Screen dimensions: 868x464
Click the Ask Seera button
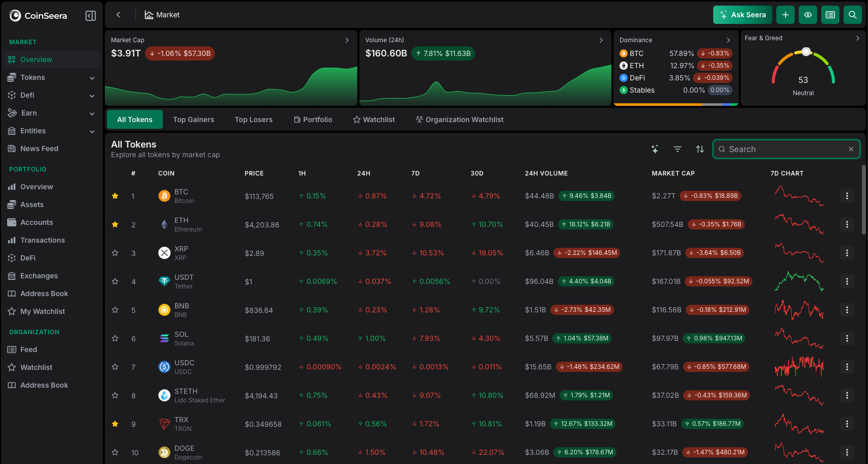(x=743, y=15)
